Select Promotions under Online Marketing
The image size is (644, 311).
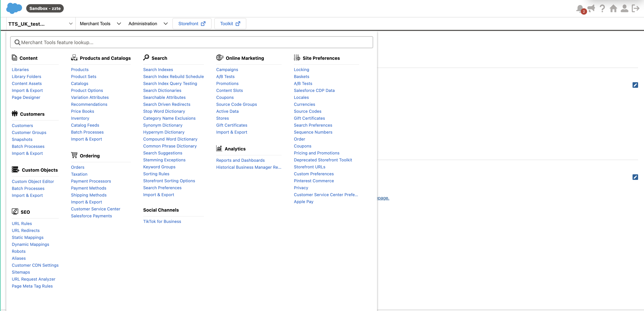(x=227, y=84)
